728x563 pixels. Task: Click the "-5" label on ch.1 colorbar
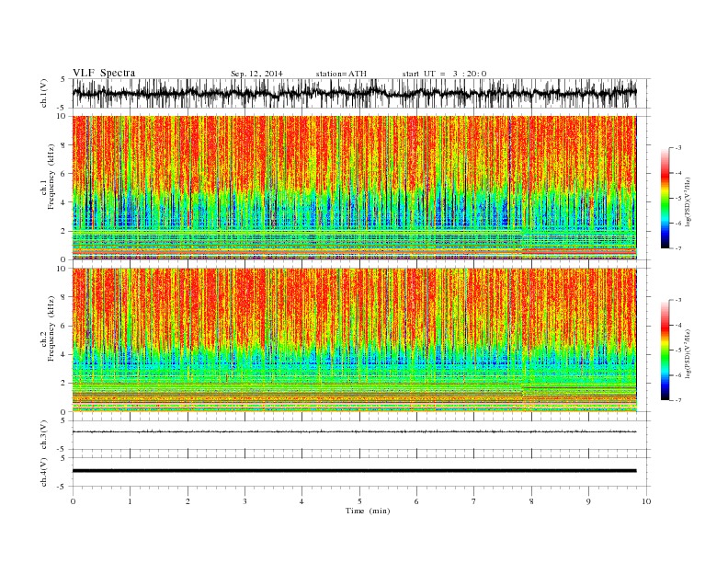pos(678,199)
